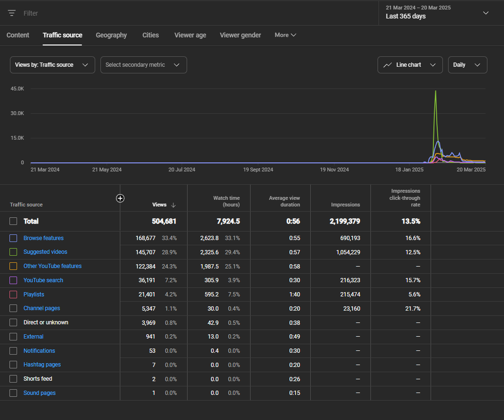Open the Views by Traffic source dropdown
This screenshot has width=504, height=420.
point(52,65)
